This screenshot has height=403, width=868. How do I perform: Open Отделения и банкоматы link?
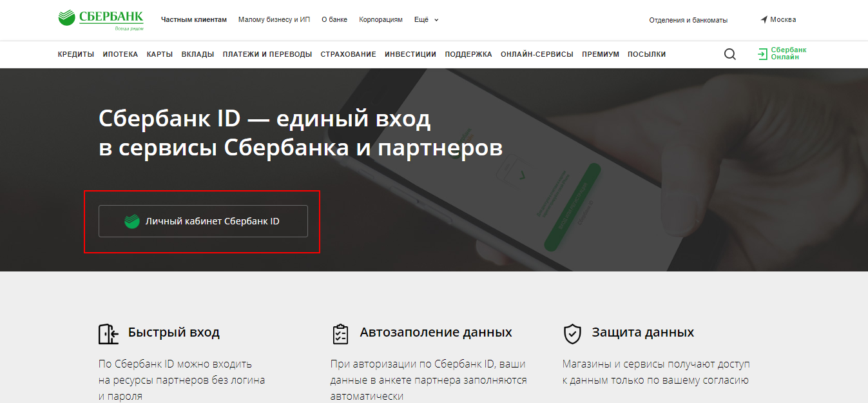(688, 20)
